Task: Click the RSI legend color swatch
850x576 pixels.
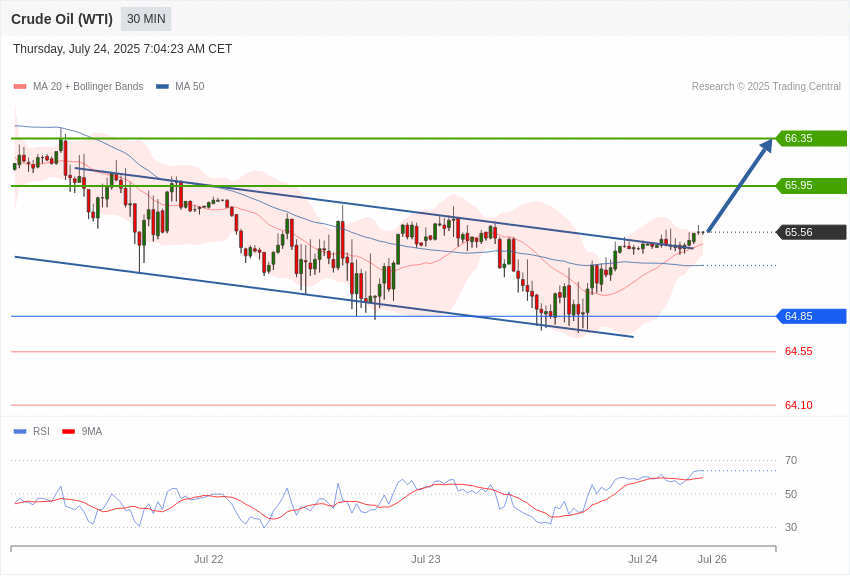Action: click(20, 432)
